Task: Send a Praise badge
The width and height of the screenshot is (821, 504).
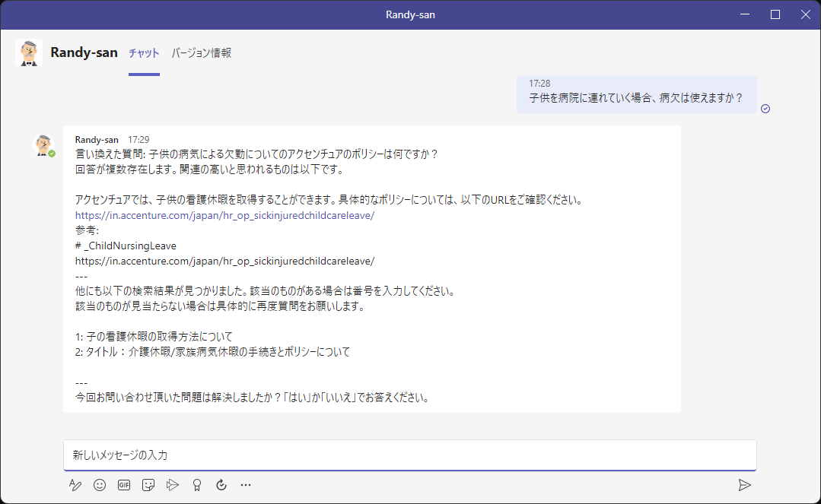Action: 196,484
